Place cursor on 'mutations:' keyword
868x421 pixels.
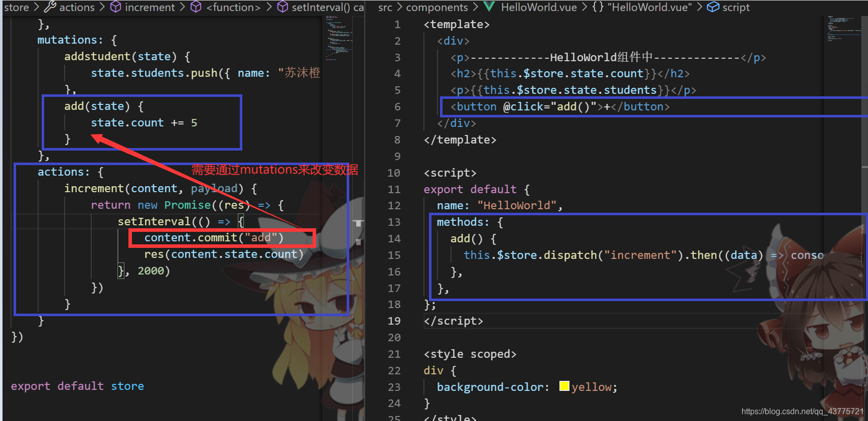(70, 40)
